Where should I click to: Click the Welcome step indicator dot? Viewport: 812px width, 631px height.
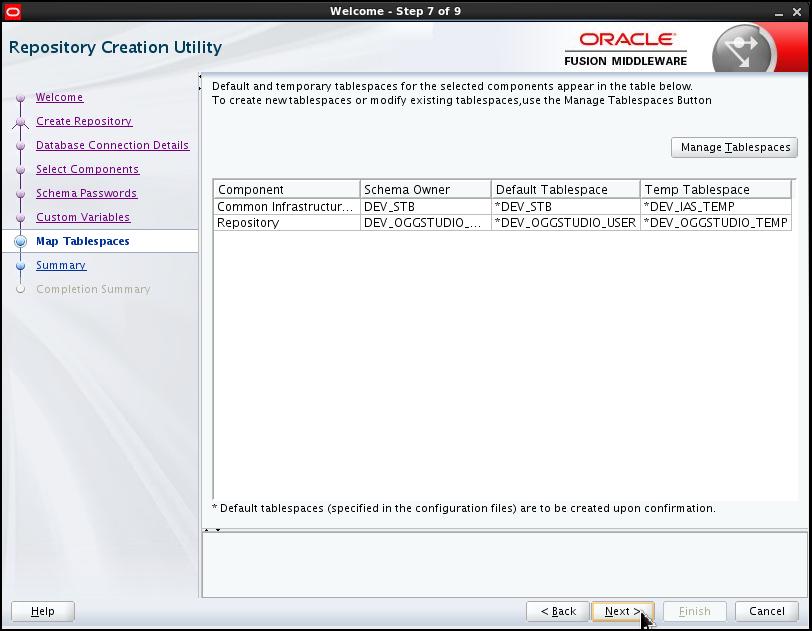coord(20,97)
